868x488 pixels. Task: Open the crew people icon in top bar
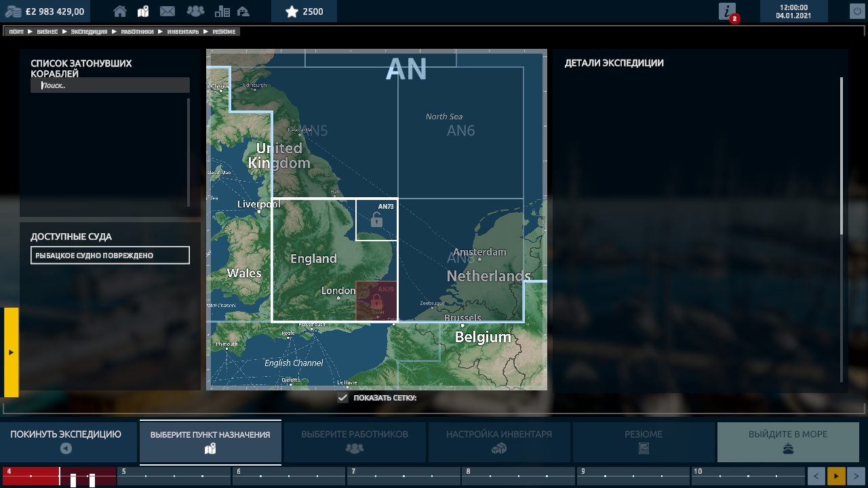[x=195, y=12]
